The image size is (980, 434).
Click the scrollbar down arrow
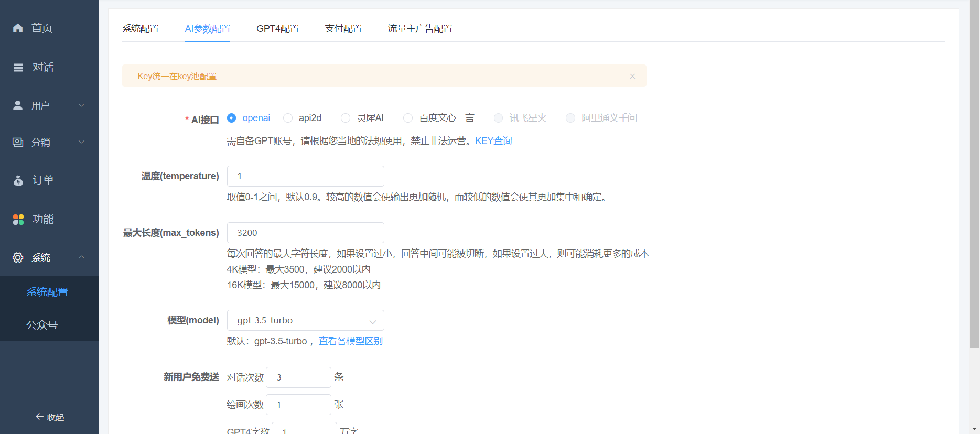pos(974,429)
